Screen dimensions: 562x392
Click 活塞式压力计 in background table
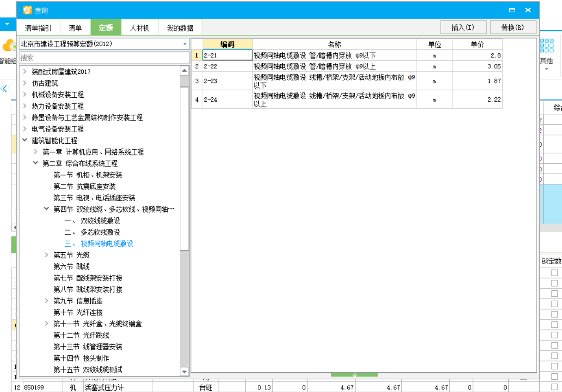[x=104, y=387]
